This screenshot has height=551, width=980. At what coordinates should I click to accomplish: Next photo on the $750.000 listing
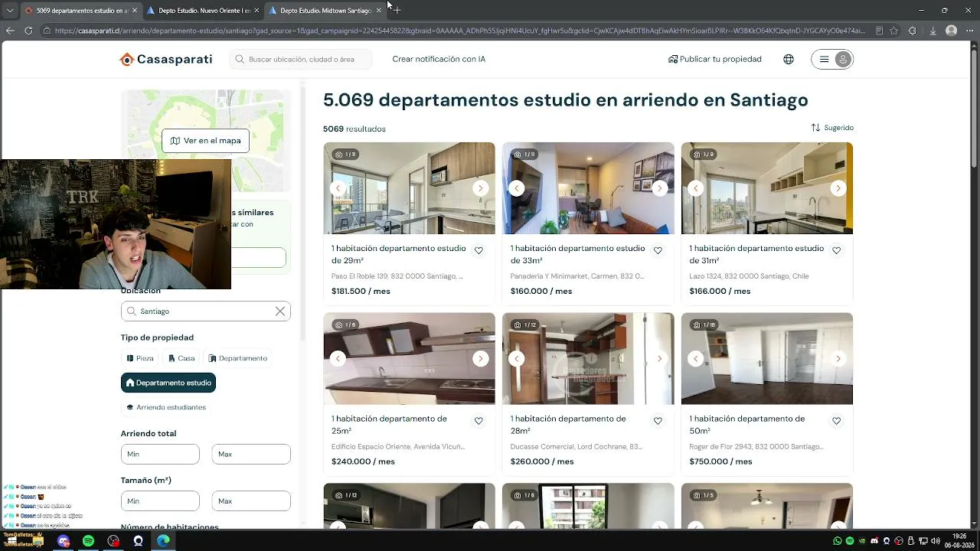pyautogui.click(x=838, y=359)
